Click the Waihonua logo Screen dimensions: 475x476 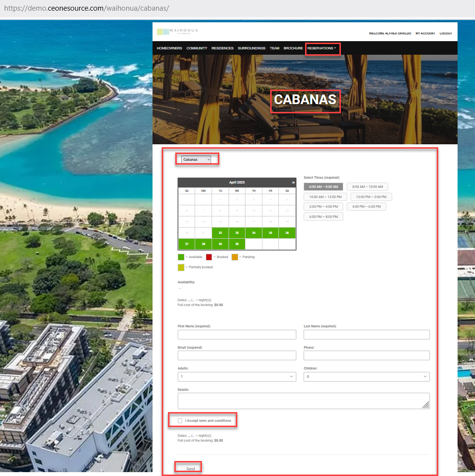[x=177, y=32]
